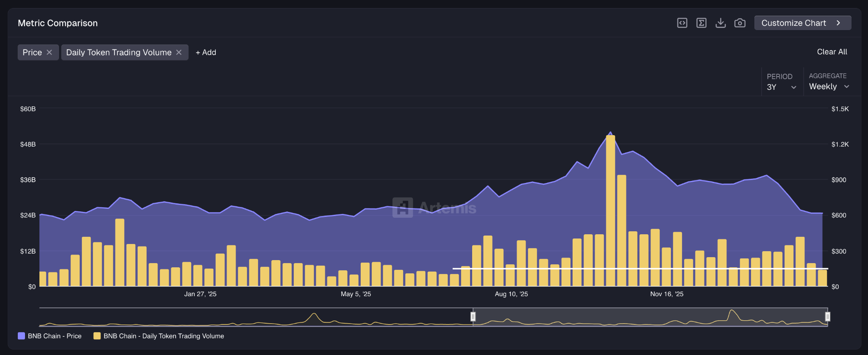Toggle BNB Chain - Daily Token Trading Volume swatch
868x355 pixels.
[97, 336]
